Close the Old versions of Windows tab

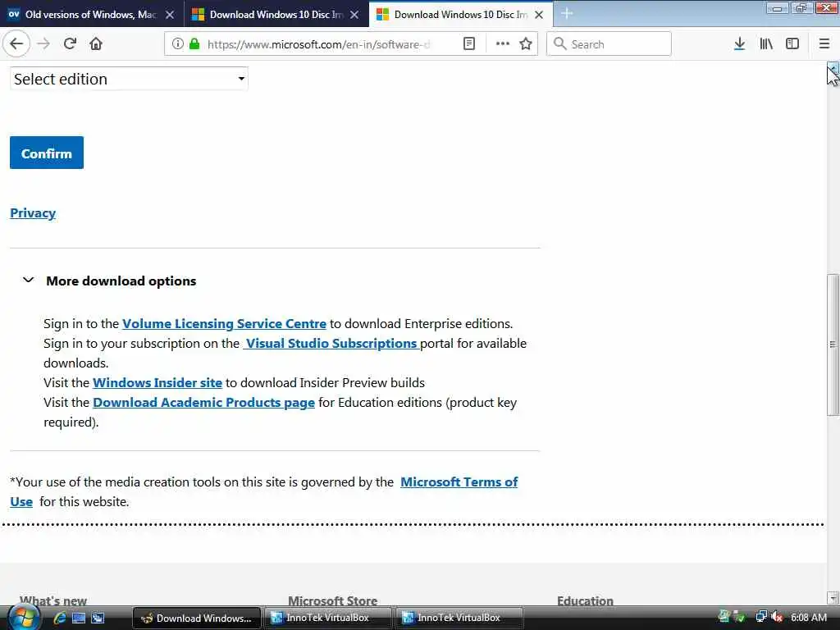pyautogui.click(x=169, y=15)
